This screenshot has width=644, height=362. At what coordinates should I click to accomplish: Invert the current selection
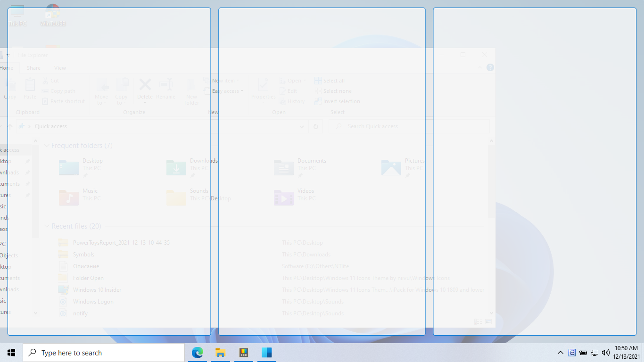(x=337, y=101)
